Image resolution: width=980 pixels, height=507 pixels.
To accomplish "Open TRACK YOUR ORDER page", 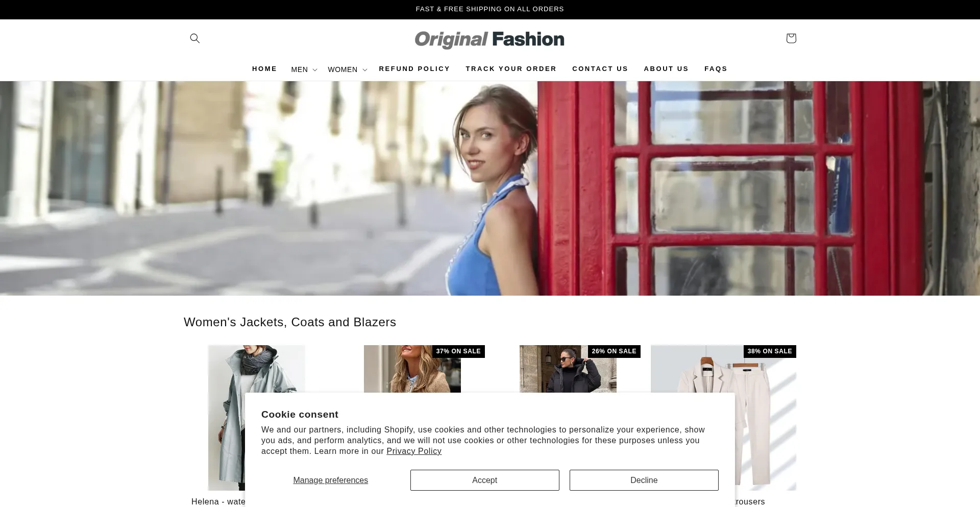I will pyautogui.click(x=511, y=69).
